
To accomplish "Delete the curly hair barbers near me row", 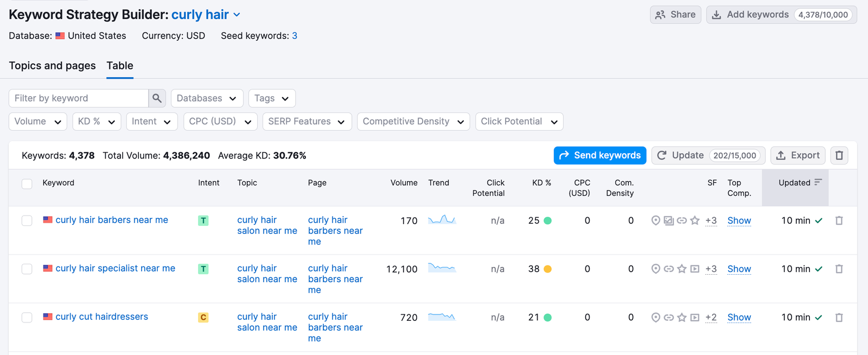I will [x=839, y=221].
